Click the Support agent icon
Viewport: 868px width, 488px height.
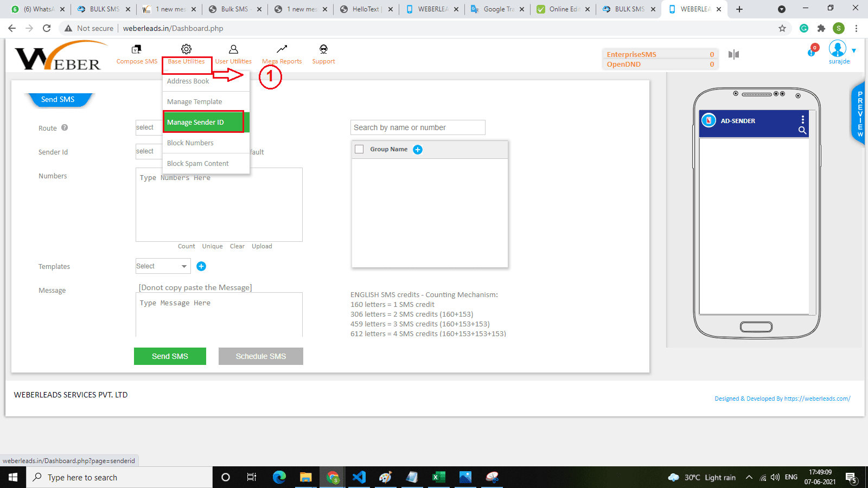click(323, 49)
